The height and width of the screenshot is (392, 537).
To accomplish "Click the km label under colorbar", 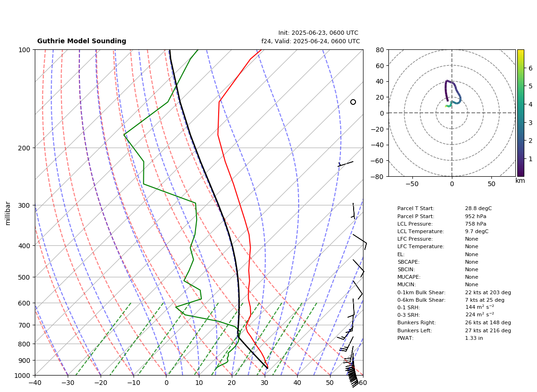I will pos(520,181).
